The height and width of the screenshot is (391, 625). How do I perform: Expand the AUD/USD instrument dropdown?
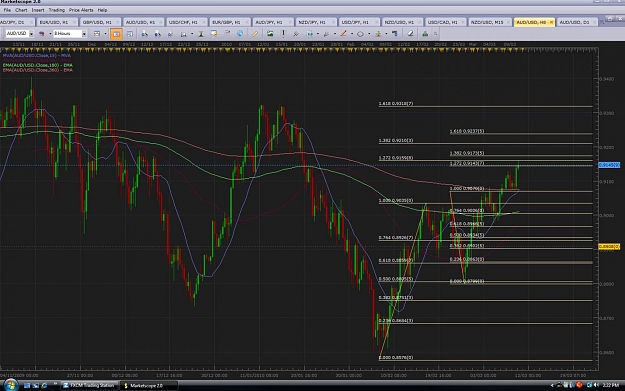(31, 34)
